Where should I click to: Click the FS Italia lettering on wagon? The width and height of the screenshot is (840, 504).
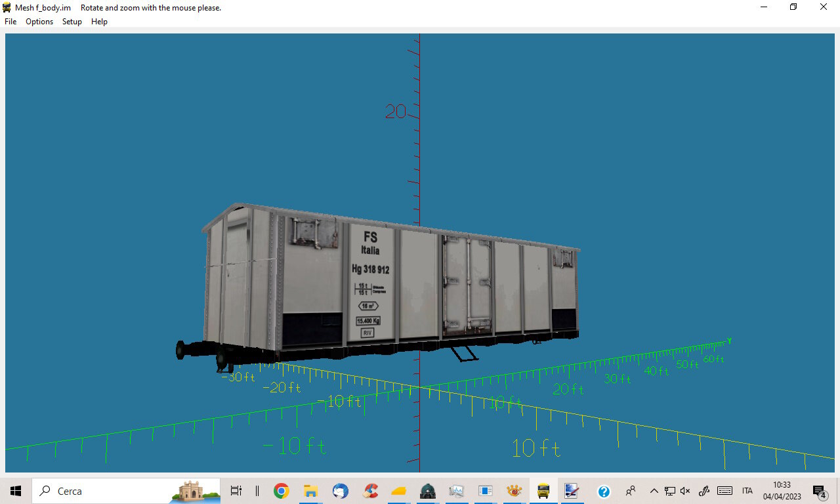[370, 243]
